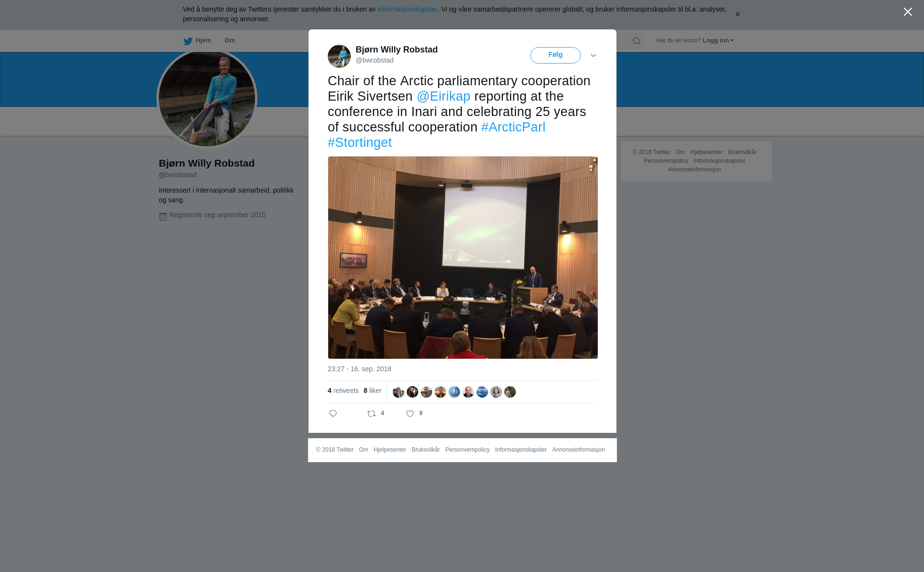Open the #Stortinget hashtag
Viewport: 924px width, 572px height.
point(360,143)
